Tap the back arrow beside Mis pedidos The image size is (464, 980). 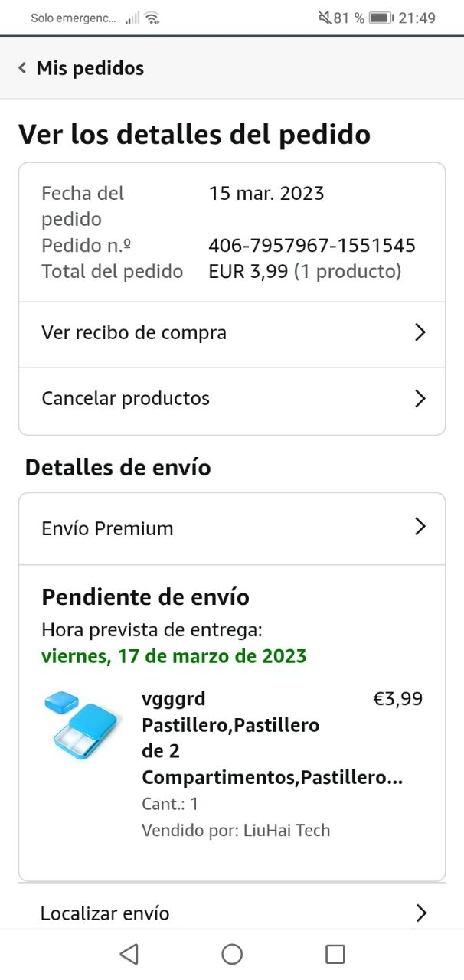pyautogui.click(x=22, y=68)
